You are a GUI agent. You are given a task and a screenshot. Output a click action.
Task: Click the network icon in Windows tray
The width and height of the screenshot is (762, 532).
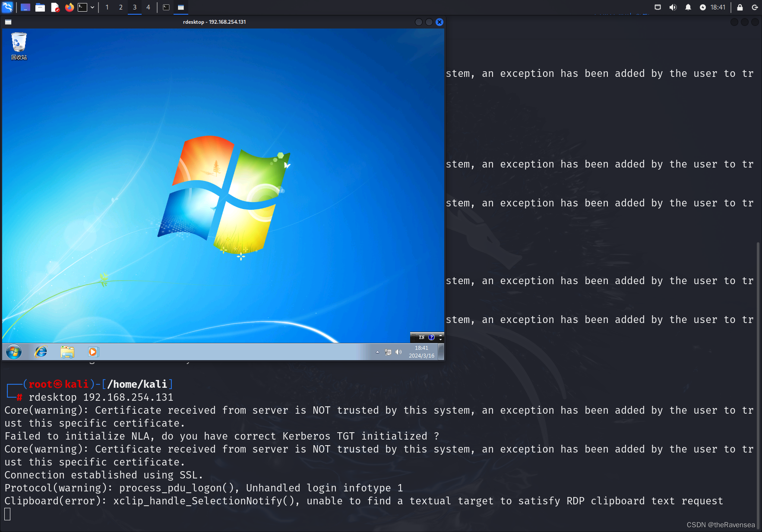[x=388, y=352]
